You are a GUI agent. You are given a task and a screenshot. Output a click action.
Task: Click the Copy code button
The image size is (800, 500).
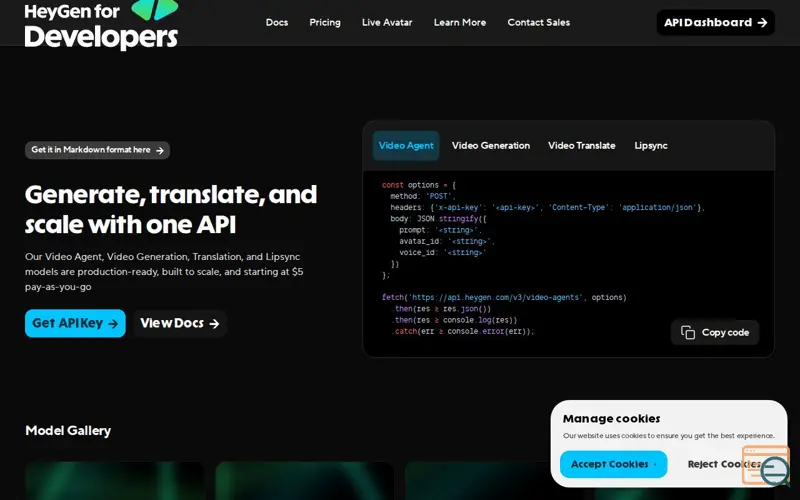tap(715, 332)
